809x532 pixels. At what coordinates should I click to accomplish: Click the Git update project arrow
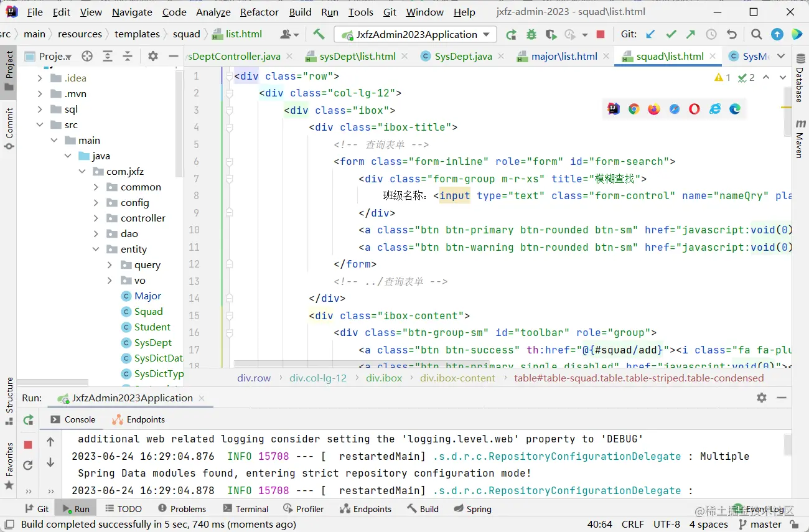650,35
